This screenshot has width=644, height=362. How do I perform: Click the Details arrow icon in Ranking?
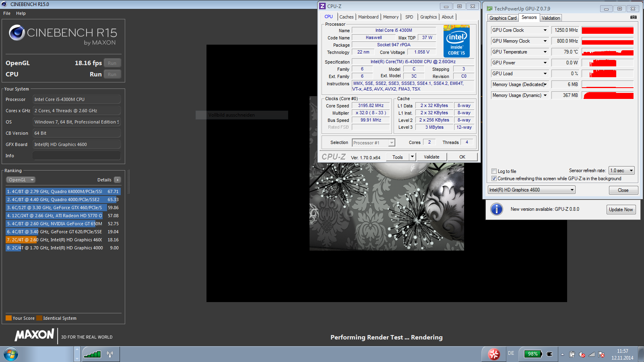tap(118, 180)
